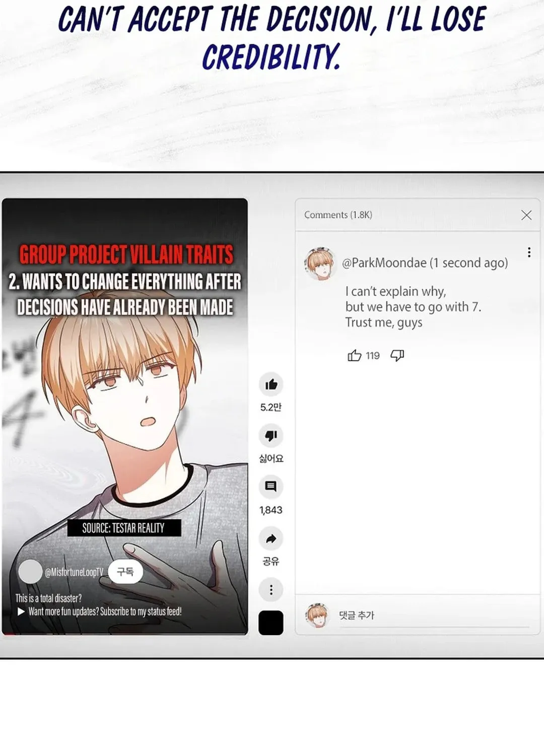Open ParkMoondae comment options menu
Viewport: 544px width, 756px height.
[x=529, y=253]
